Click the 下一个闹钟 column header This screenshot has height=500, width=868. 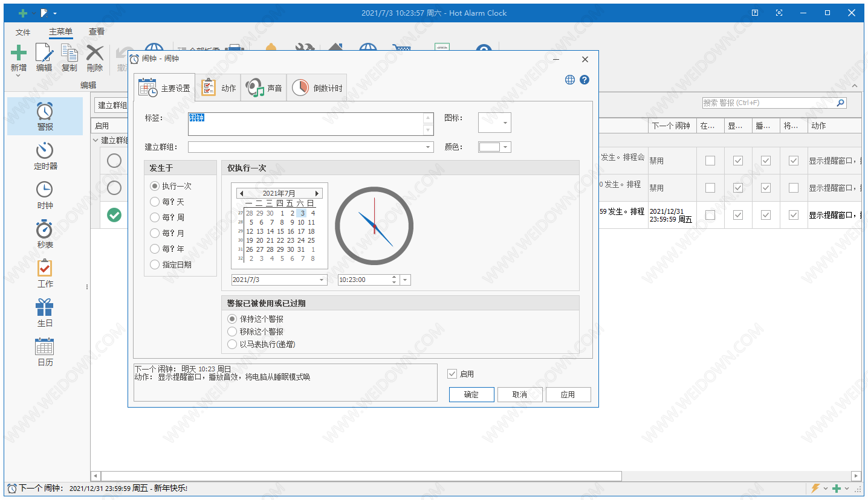[671, 126]
